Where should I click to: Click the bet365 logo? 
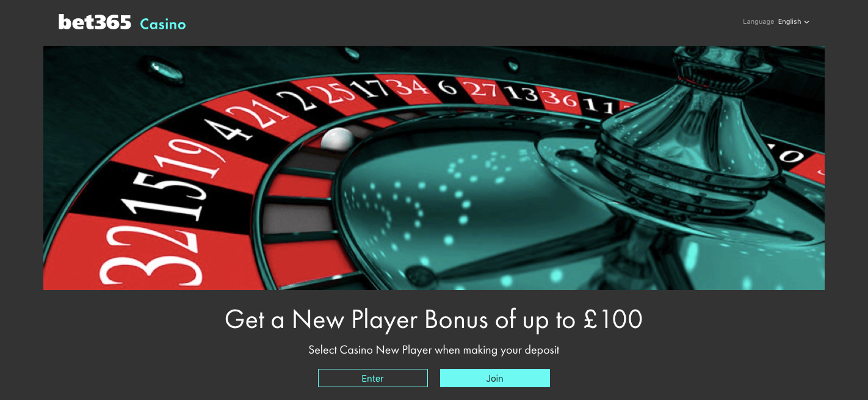pyautogui.click(x=95, y=22)
